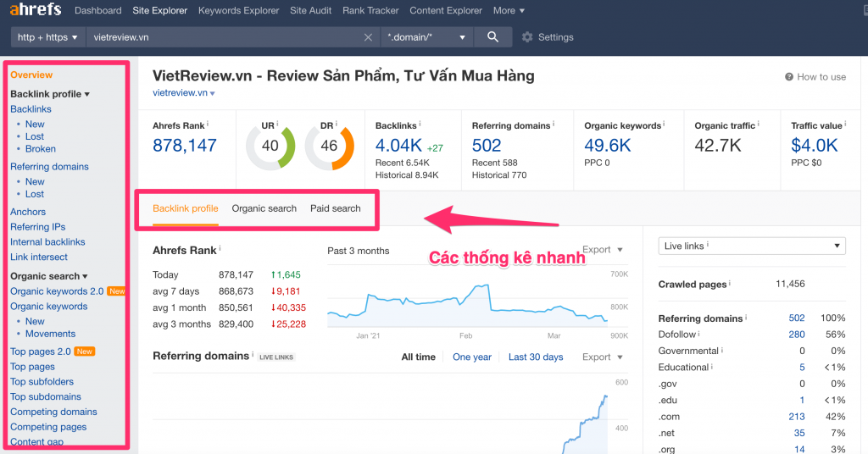
Task: Open the Live links dropdown
Action: [752, 246]
